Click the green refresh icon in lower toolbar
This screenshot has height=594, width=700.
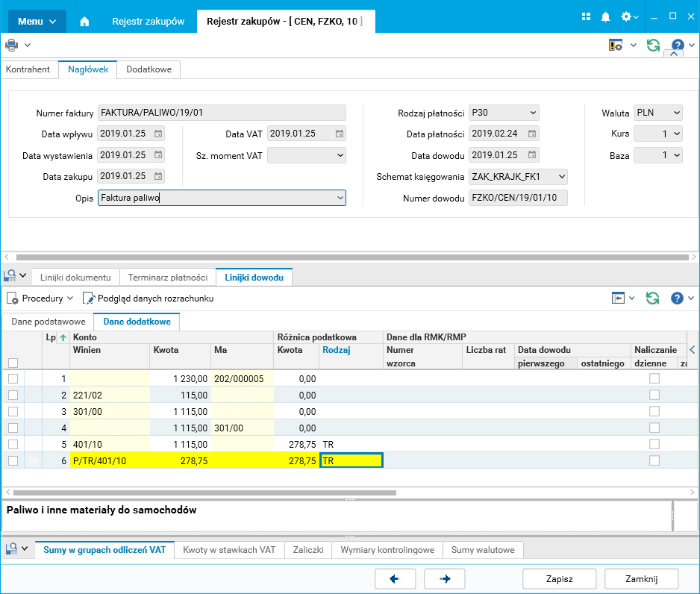point(653,298)
